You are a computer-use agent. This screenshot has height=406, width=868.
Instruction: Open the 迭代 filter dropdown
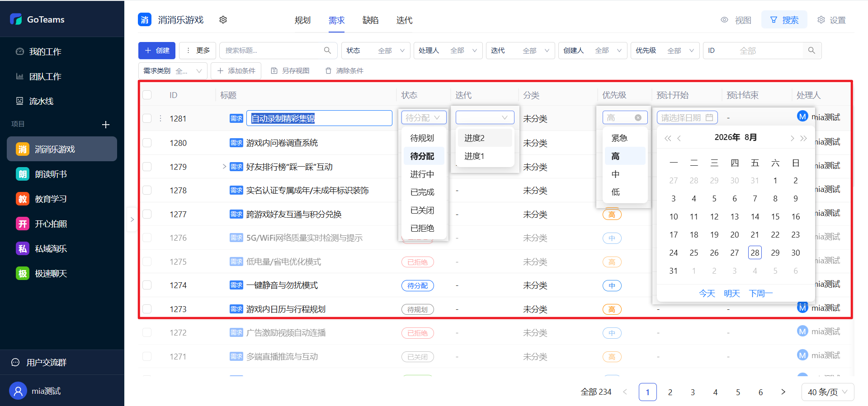(520, 51)
